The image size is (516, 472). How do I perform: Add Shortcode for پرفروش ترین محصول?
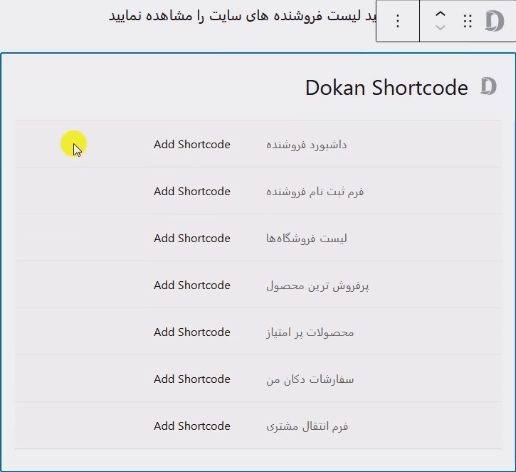coord(192,285)
